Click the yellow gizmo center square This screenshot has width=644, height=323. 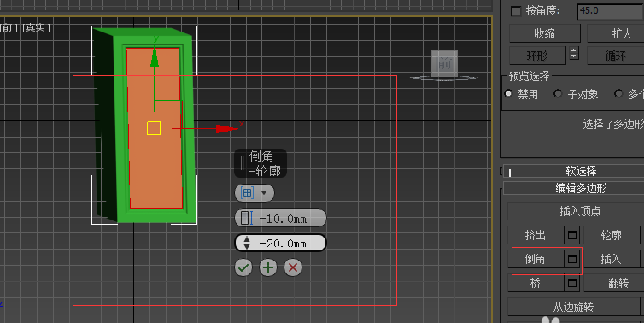click(x=154, y=128)
